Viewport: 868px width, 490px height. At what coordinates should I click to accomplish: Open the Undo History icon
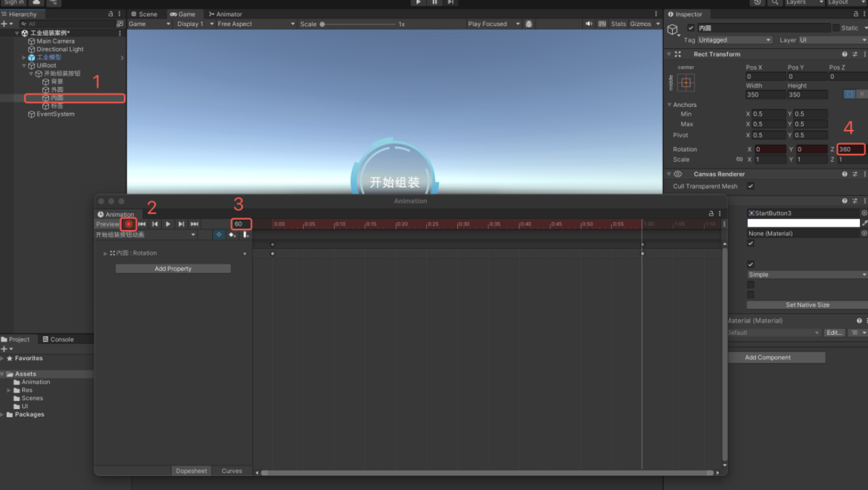coord(758,3)
